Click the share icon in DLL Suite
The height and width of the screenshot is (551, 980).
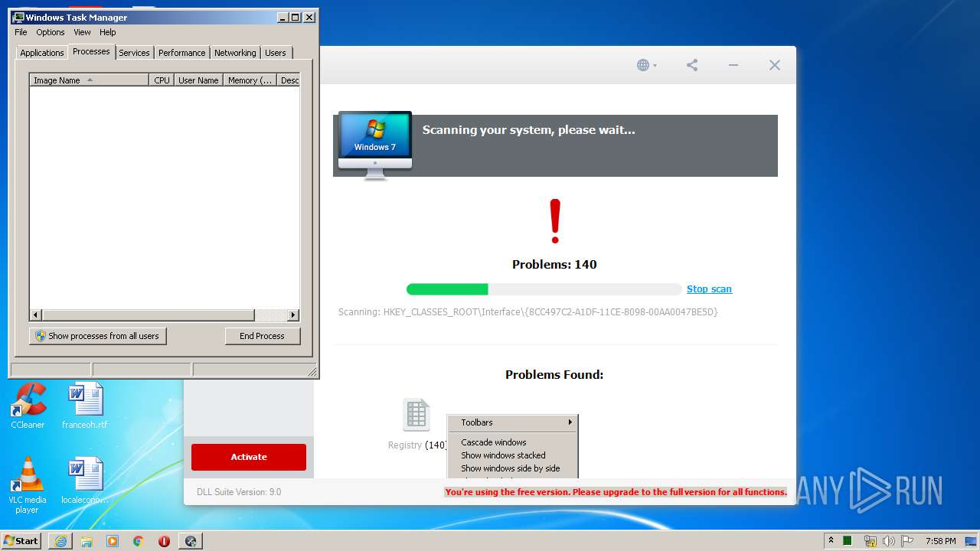tap(692, 65)
